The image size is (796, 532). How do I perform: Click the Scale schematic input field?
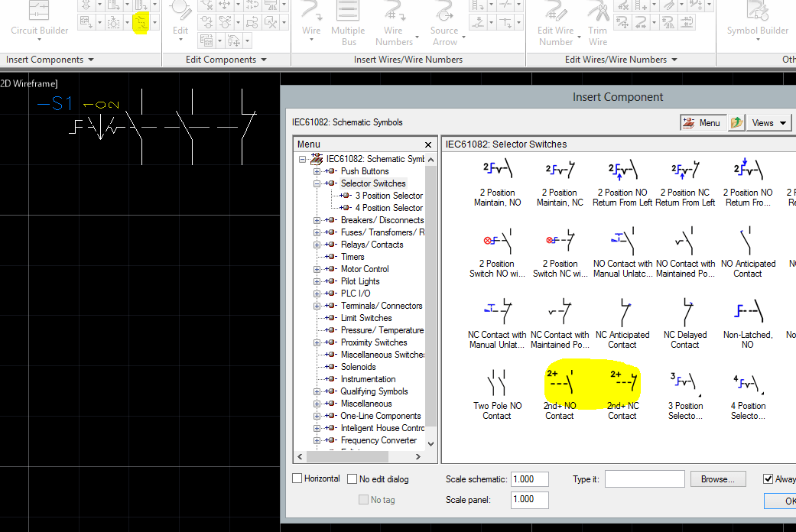pos(529,479)
